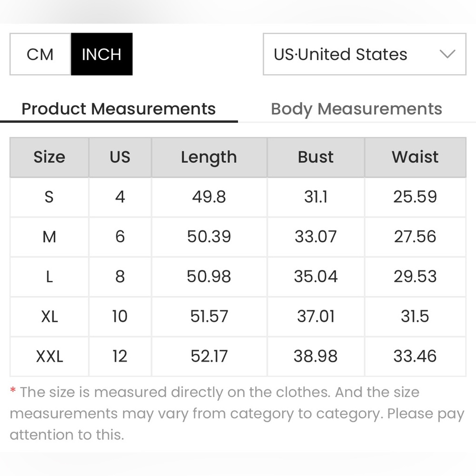Click the 38.98 bust value
Viewport: 476px width, 476px height.
pos(316,356)
